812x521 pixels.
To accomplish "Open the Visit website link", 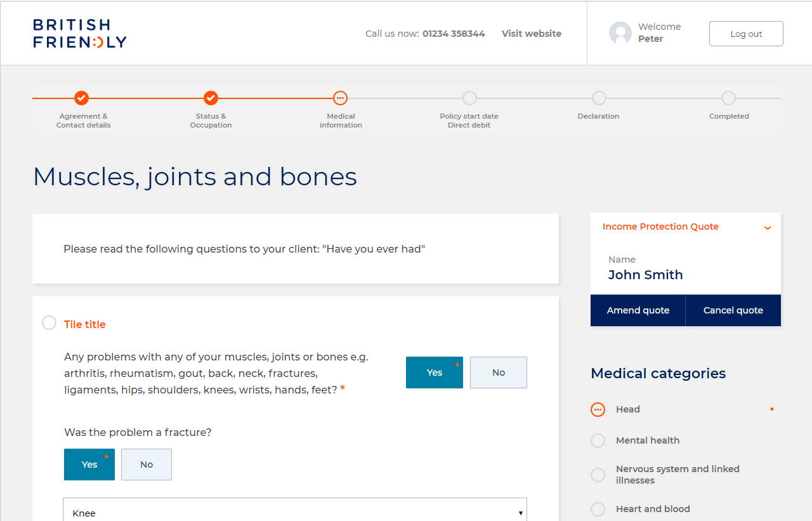I will coord(531,34).
